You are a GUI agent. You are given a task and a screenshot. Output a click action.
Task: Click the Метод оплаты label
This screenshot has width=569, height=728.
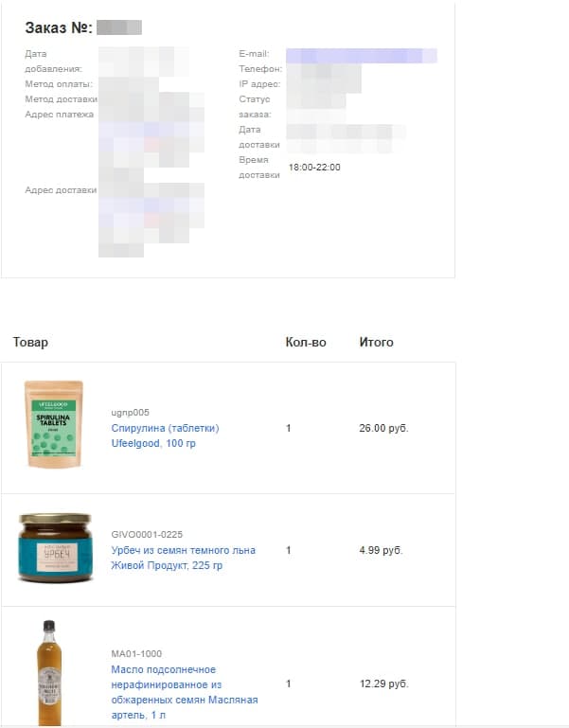pyautogui.click(x=59, y=84)
